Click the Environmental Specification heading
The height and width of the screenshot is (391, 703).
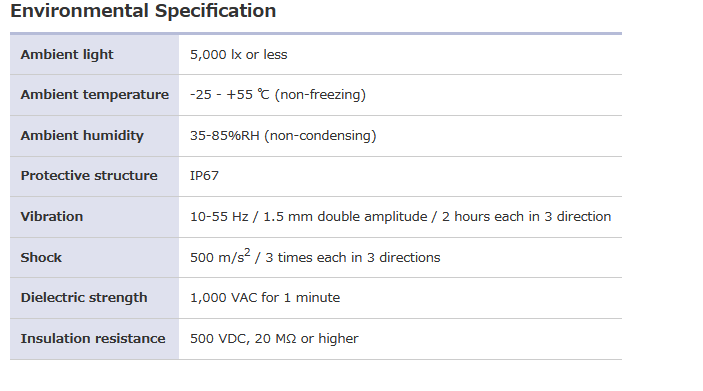pyautogui.click(x=143, y=11)
